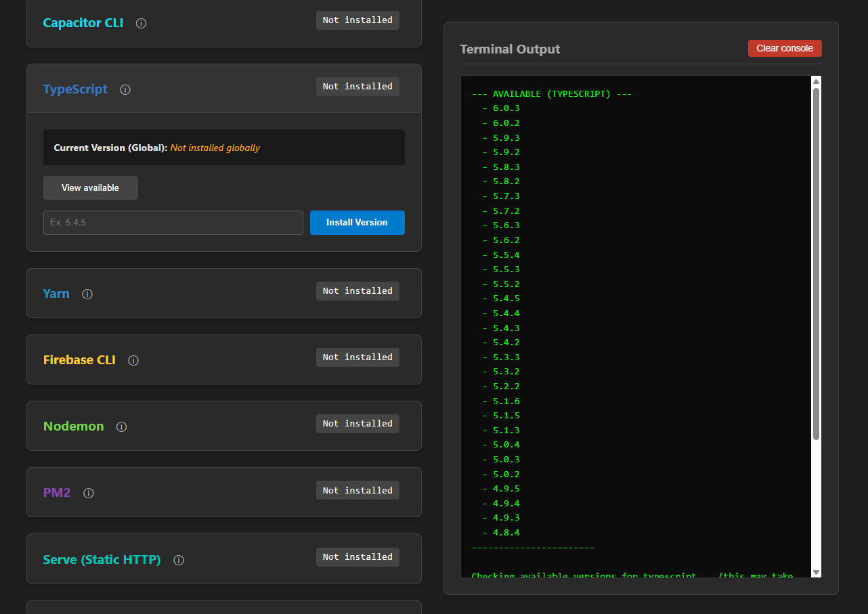The height and width of the screenshot is (614, 868).
Task: Select version 5.9.3 in terminal output
Action: click(x=506, y=138)
